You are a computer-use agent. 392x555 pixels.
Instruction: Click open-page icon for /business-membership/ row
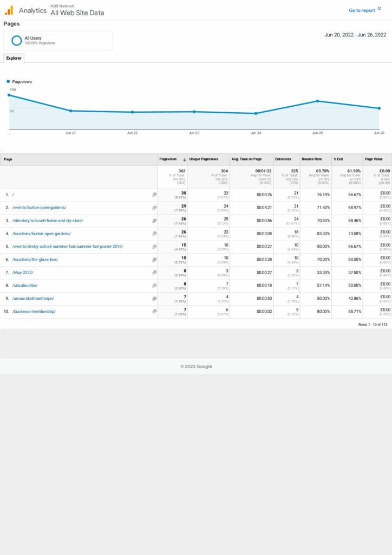tap(154, 312)
